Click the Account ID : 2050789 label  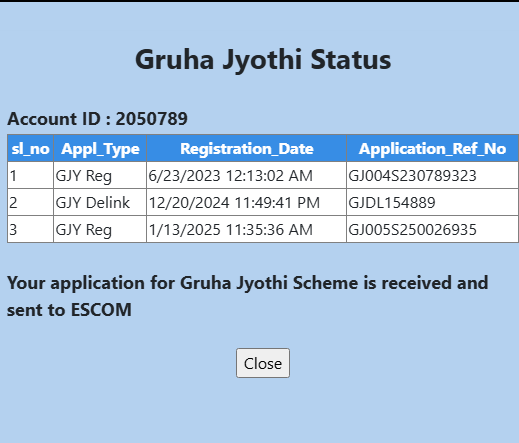(x=97, y=119)
